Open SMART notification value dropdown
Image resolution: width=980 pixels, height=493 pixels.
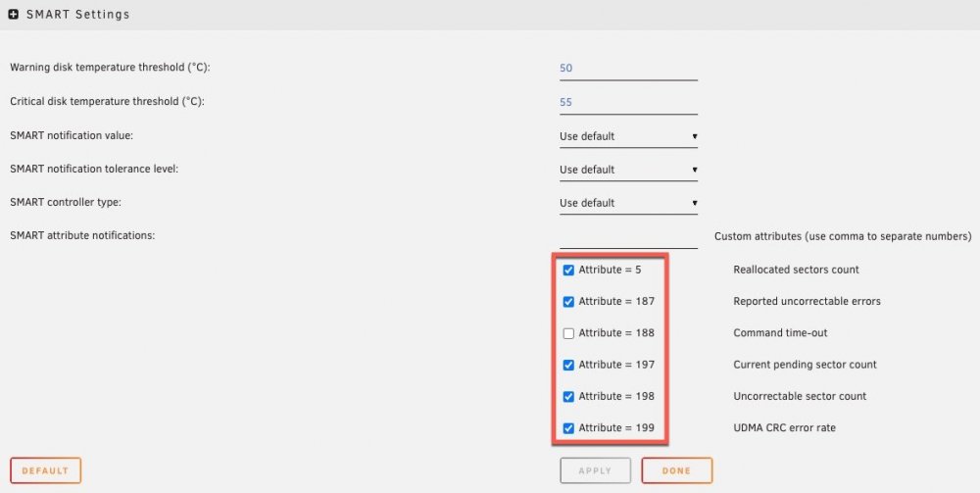628,136
